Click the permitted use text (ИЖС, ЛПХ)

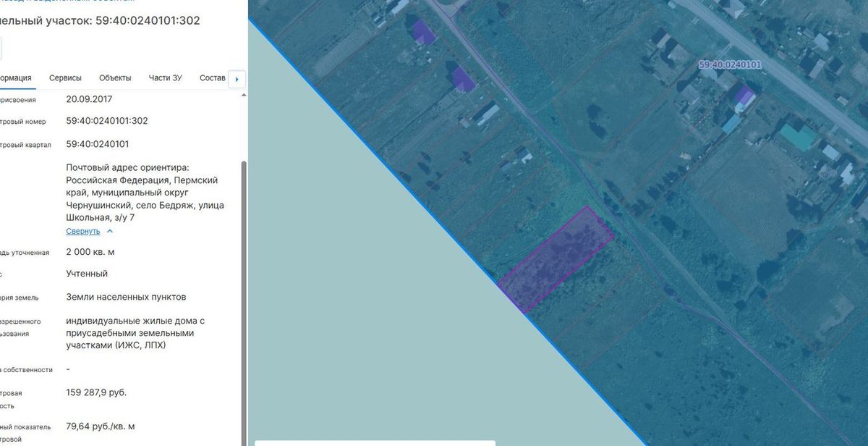click(x=136, y=333)
